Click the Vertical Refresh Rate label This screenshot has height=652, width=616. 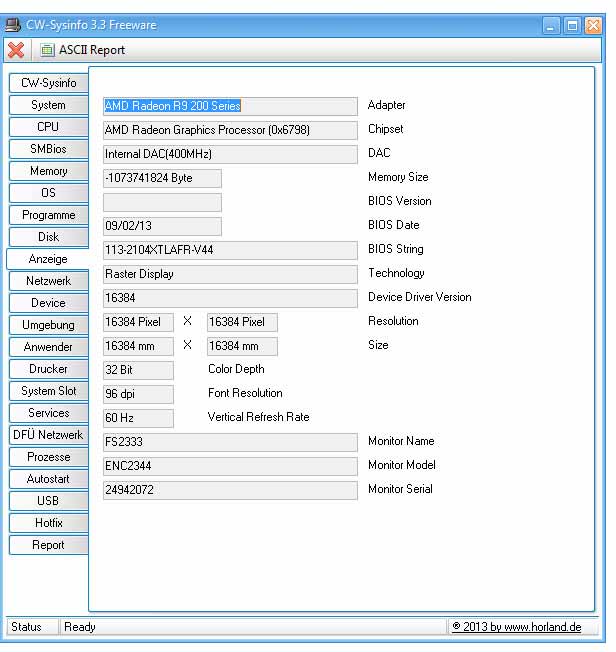click(x=258, y=417)
